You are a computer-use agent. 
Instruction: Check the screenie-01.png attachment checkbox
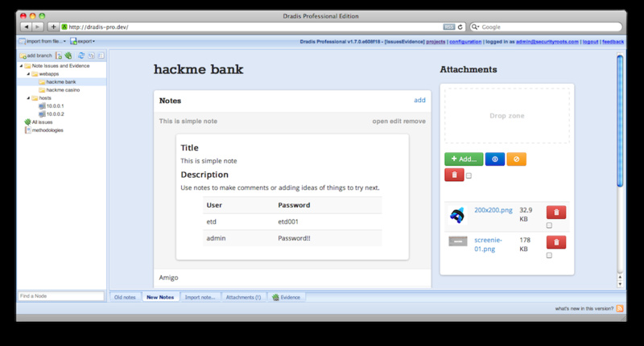click(x=549, y=255)
